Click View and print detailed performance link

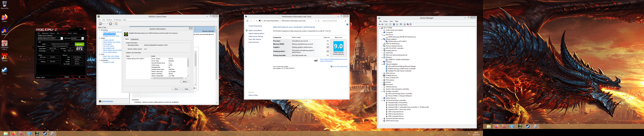(333, 60)
